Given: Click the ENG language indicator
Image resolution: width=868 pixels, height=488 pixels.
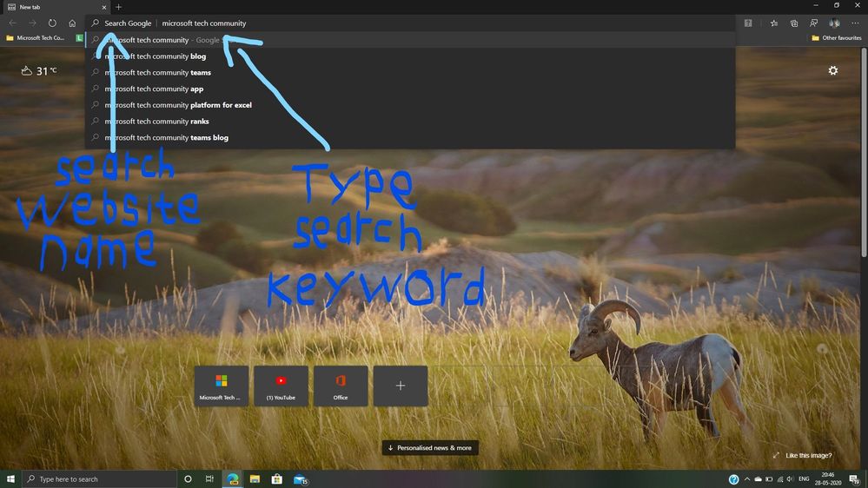Looking at the screenshot, I should 804,479.
